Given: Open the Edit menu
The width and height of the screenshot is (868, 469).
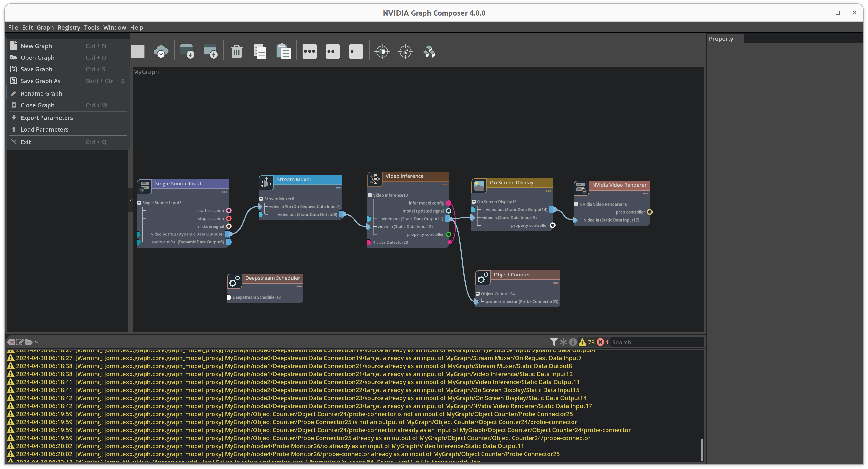Looking at the screenshot, I should coord(27,27).
